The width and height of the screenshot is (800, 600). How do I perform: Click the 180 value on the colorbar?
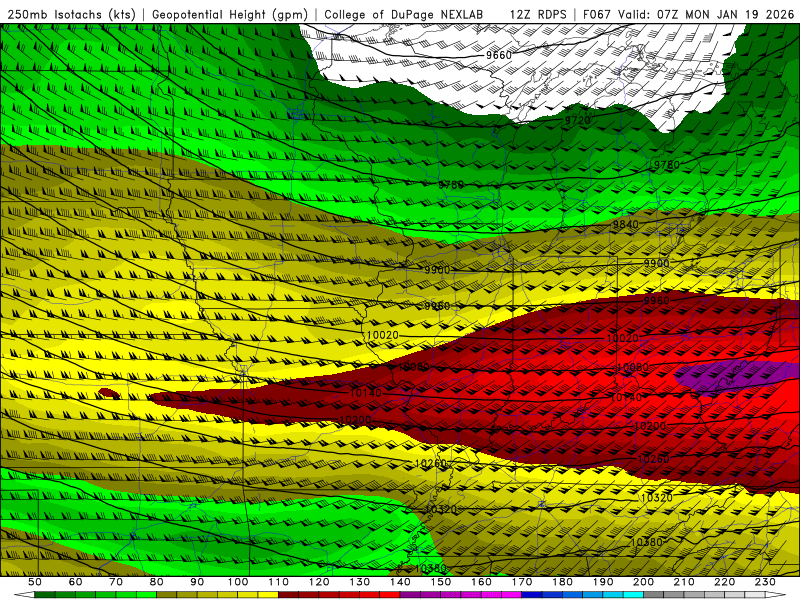click(x=563, y=582)
